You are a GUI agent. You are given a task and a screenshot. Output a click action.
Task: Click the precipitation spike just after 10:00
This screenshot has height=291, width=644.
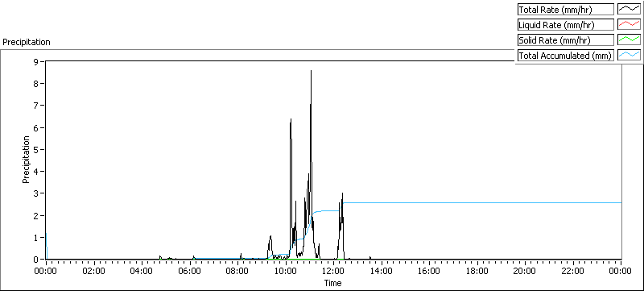coord(291,120)
